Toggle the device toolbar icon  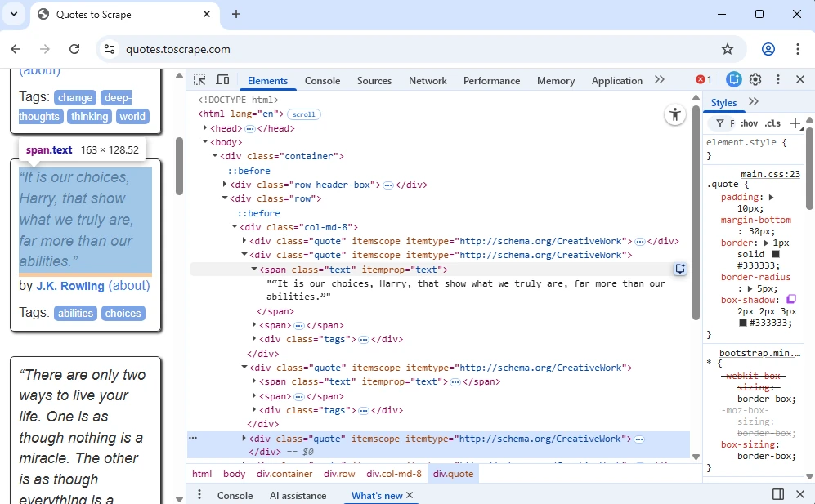(x=222, y=80)
